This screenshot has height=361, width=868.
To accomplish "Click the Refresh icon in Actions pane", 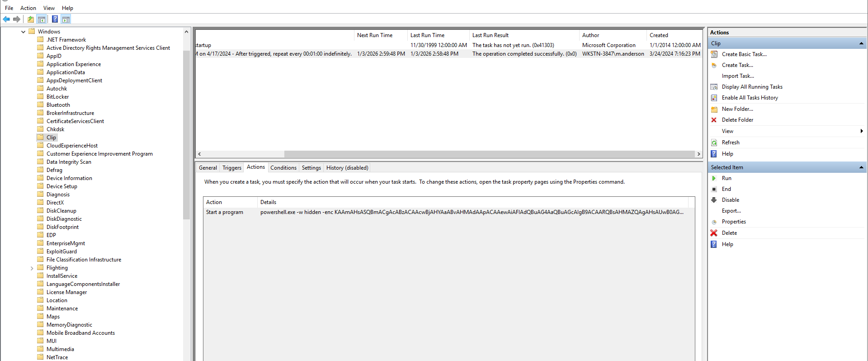I will [x=714, y=142].
